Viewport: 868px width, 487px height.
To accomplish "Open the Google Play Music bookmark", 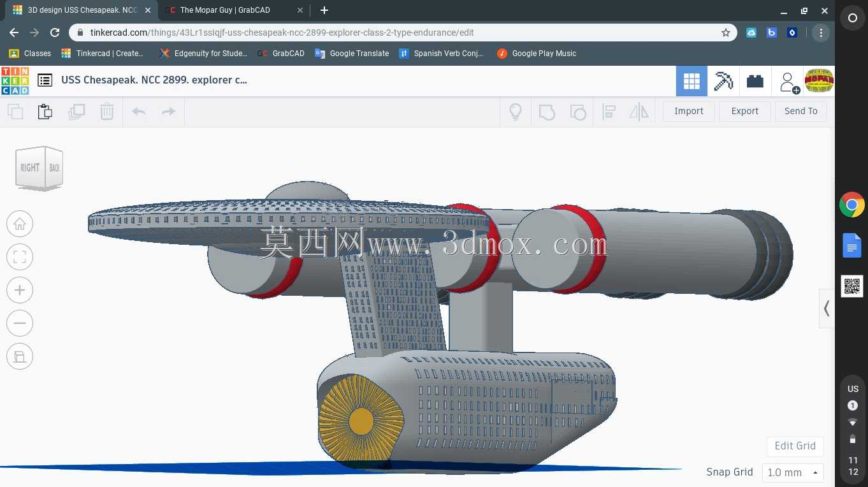I will click(537, 54).
